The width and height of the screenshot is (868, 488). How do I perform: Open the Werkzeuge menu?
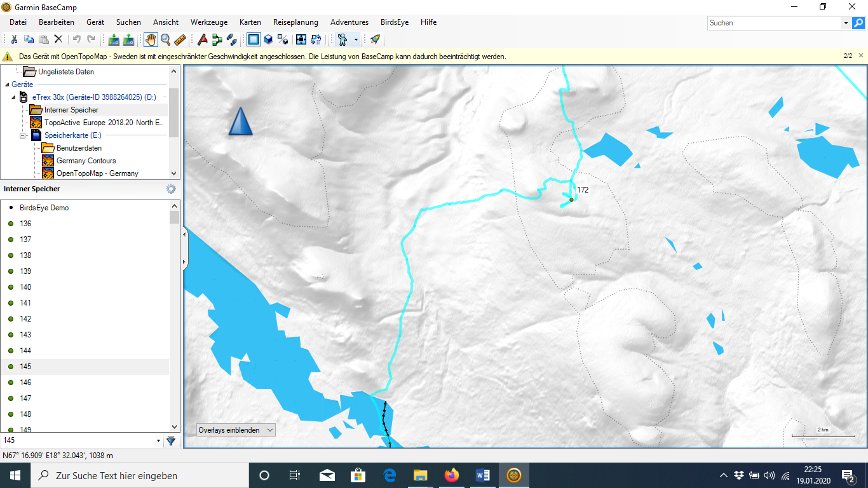click(x=209, y=22)
